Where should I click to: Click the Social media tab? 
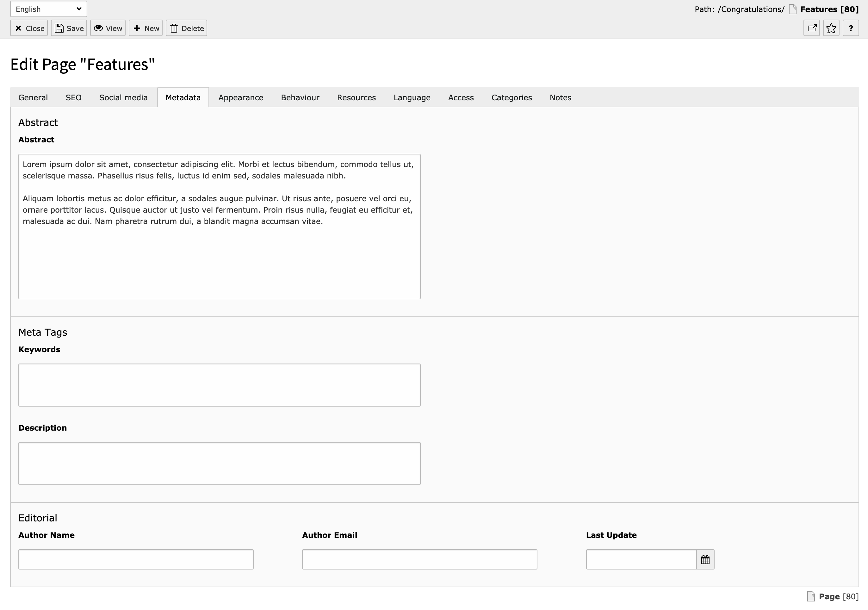point(123,97)
